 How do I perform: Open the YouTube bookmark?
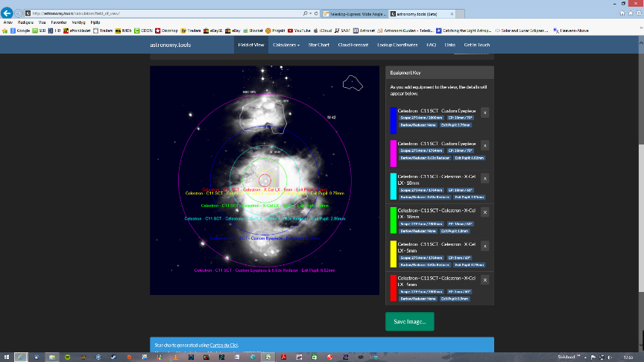(299, 31)
